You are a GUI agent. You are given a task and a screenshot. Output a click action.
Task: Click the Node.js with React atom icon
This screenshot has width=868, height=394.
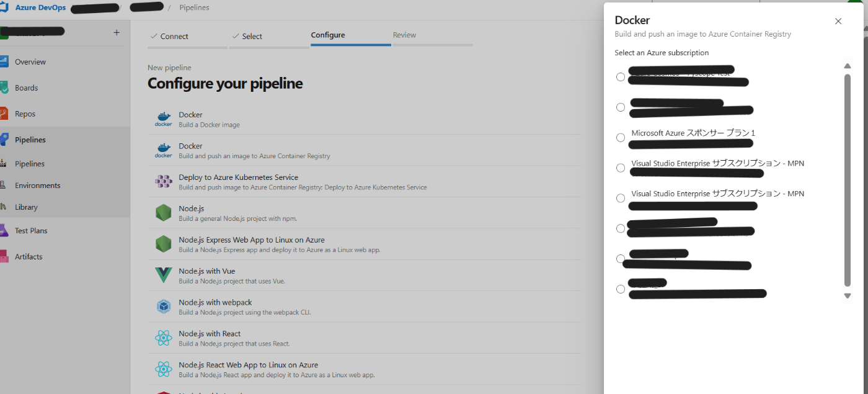click(163, 338)
